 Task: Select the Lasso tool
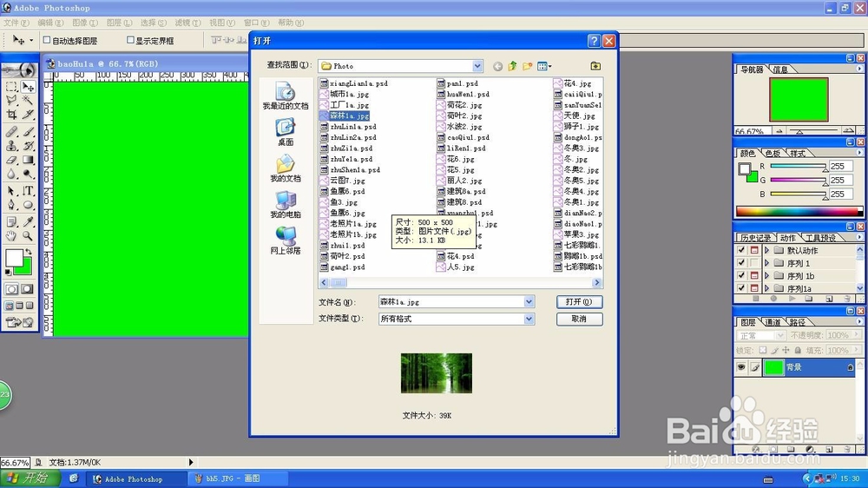click(x=11, y=100)
